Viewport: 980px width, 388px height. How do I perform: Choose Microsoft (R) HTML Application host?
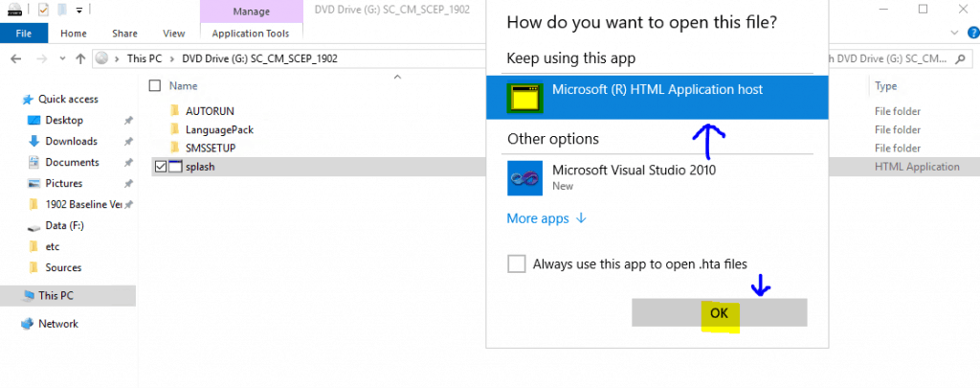pos(657,97)
